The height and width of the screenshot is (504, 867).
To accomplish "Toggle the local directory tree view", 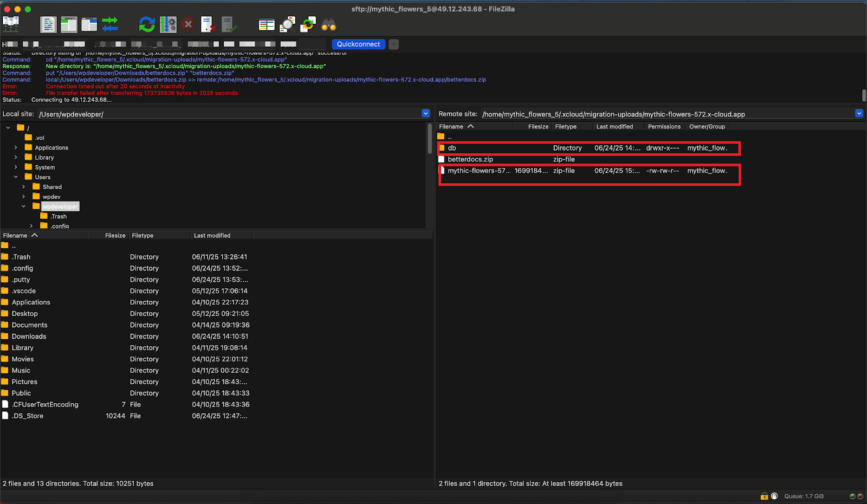I will click(69, 24).
